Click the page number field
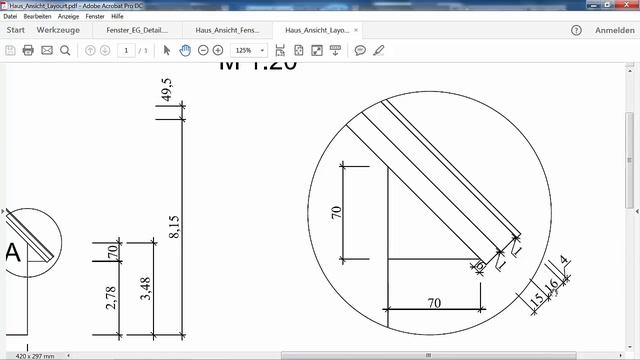640x360 pixels. pos(126,50)
